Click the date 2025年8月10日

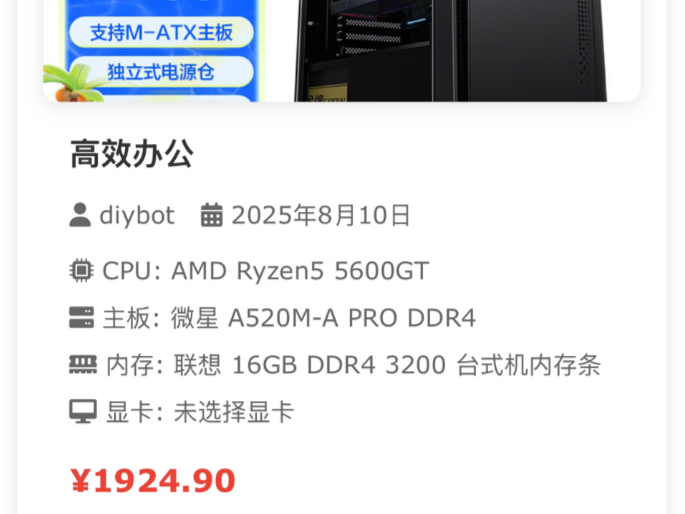coord(321,215)
